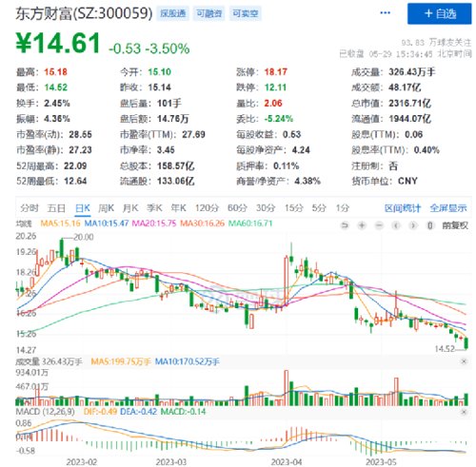The image size is (476, 467).
Task: Click the MA60:16.71 moving average label
Action: click(x=250, y=224)
